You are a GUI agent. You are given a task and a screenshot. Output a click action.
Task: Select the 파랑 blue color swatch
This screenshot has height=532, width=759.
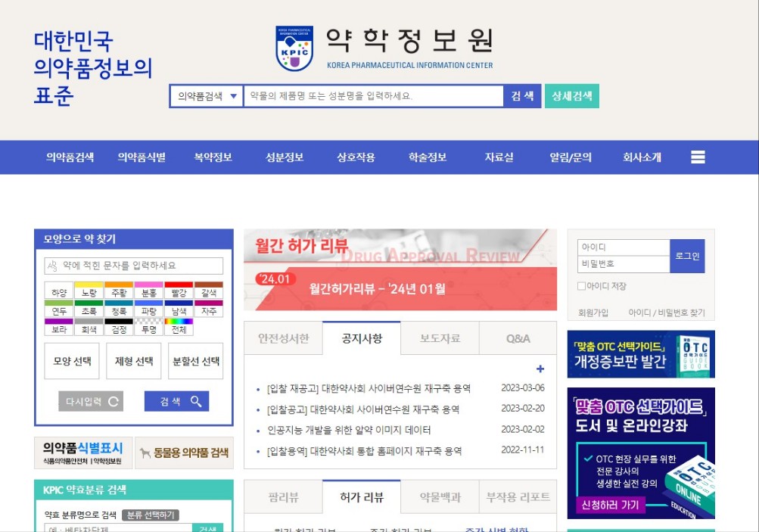149,308
